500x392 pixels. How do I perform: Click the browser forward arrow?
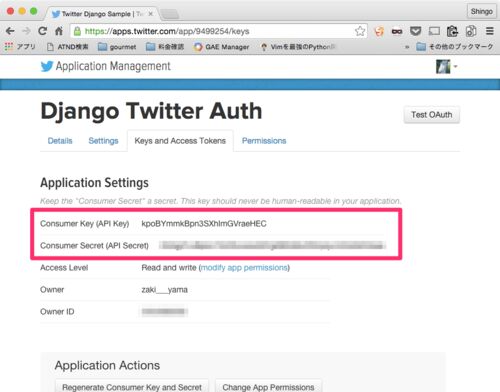click(x=26, y=31)
